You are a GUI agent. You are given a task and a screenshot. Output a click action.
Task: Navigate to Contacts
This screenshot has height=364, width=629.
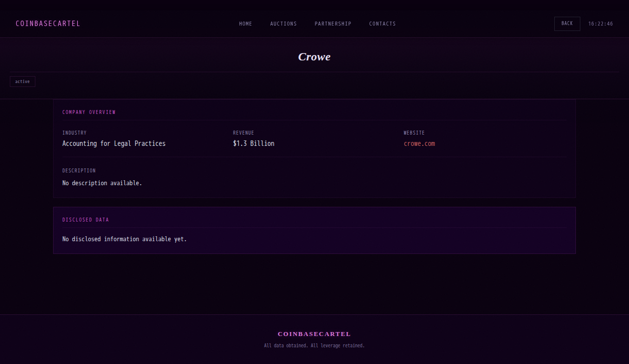pos(382,24)
